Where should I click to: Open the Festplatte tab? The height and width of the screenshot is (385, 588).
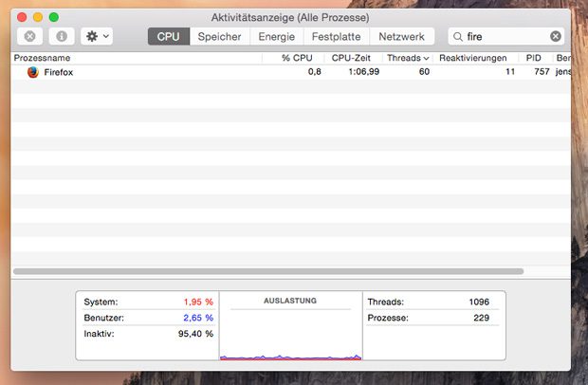pyautogui.click(x=336, y=36)
